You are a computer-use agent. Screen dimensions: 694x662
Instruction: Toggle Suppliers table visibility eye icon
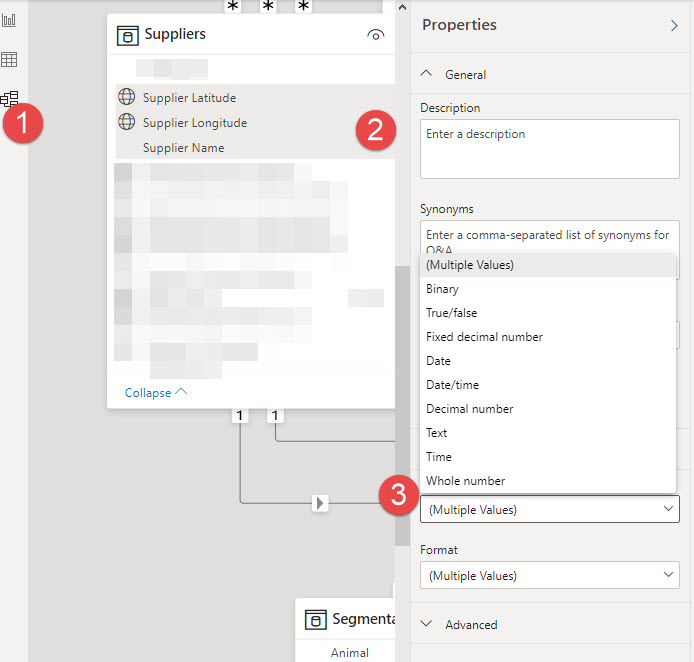pyautogui.click(x=375, y=35)
